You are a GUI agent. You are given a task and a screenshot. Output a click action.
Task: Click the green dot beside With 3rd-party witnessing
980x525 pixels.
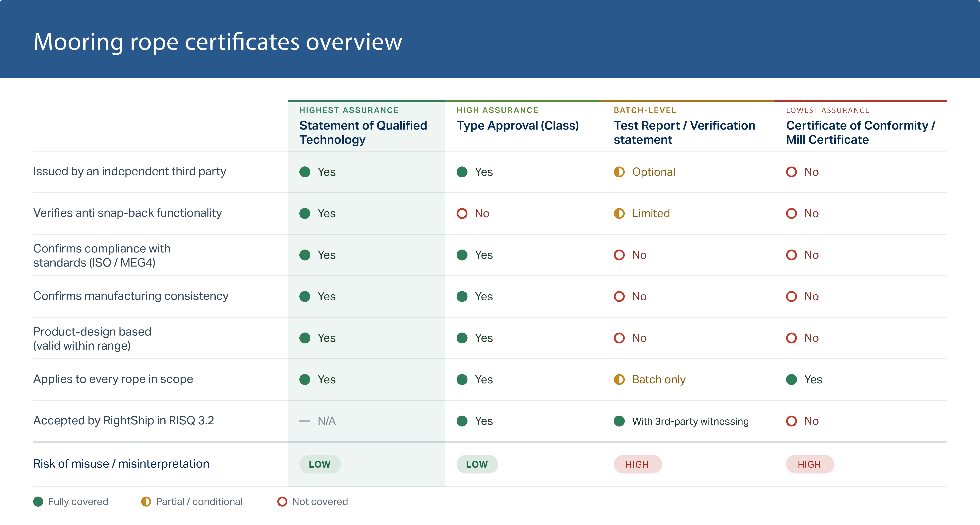(619, 421)
